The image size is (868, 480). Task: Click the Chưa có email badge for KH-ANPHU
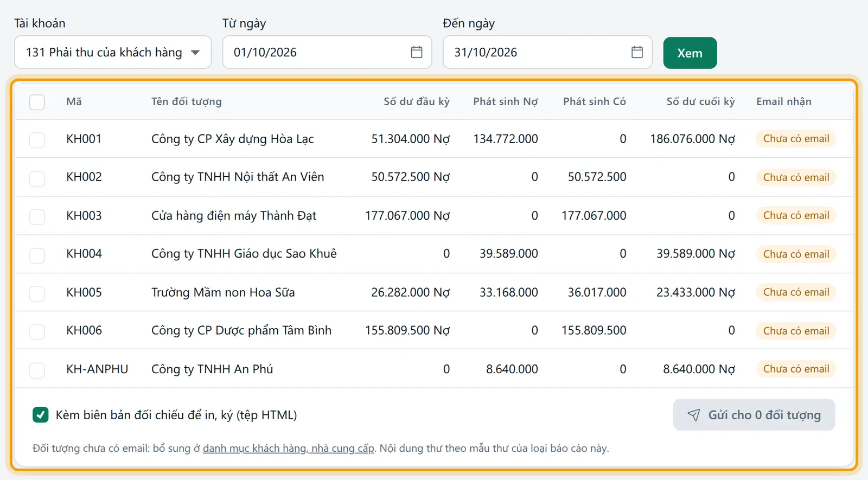click(796, 369)
